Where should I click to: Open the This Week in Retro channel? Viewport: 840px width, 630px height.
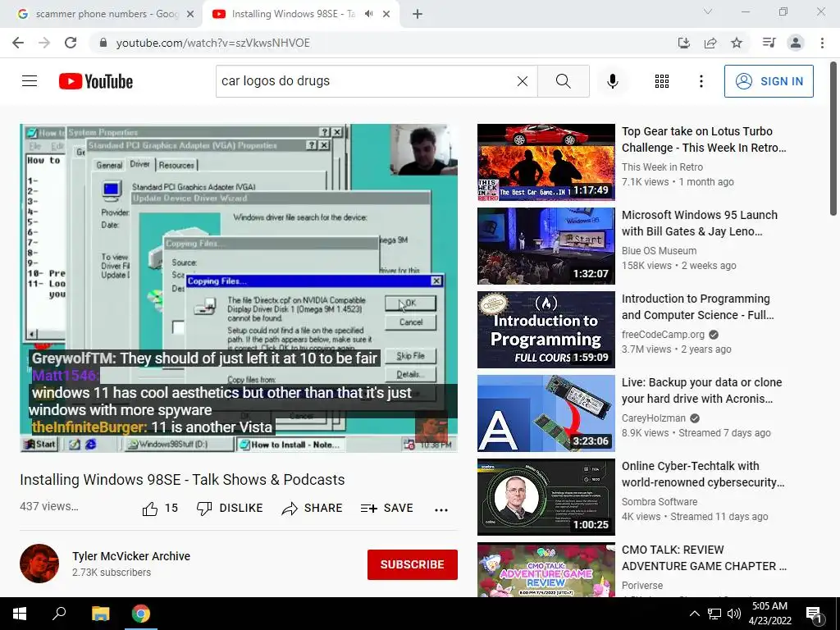tap(662, 167)
